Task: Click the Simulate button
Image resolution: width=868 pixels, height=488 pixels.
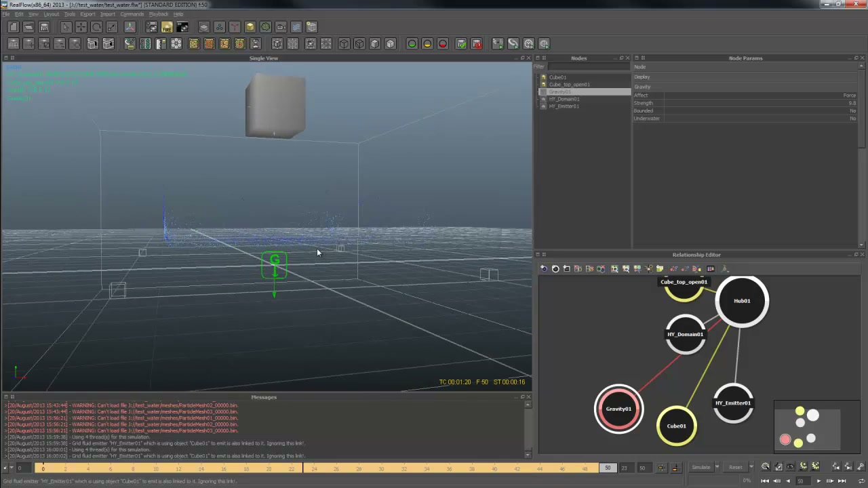Action: 701,467
